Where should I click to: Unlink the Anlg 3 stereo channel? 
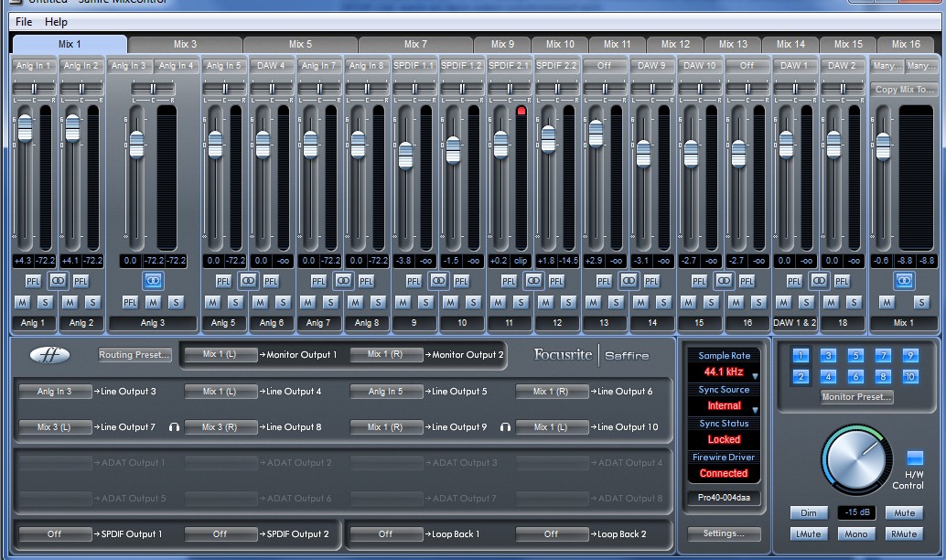coord(153,281)
